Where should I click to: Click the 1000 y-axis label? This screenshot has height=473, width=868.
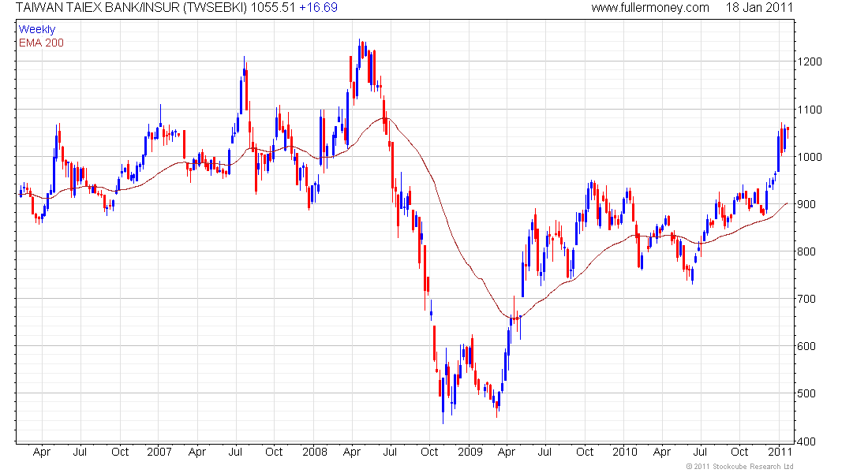[810, 157]
